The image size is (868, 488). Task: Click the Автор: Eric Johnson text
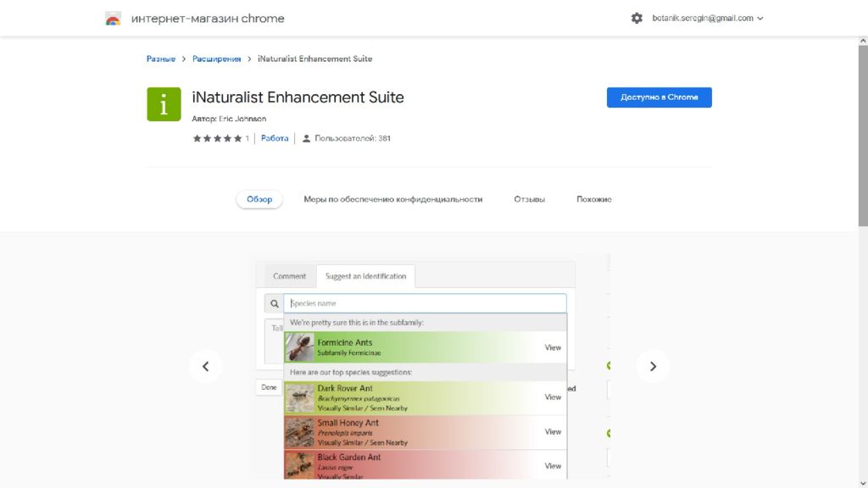point(229,119)
